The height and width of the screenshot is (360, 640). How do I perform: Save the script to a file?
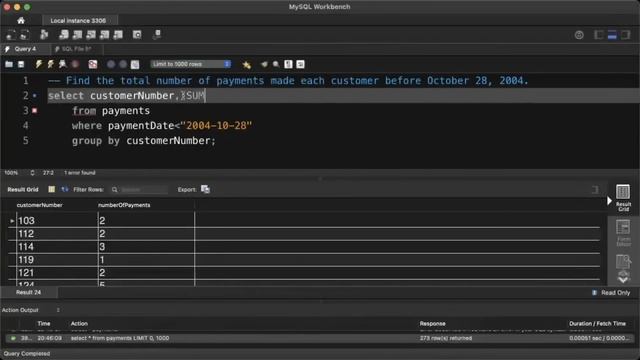21,64
